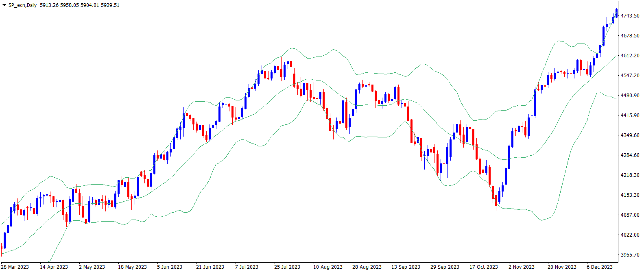The width and height of the screenshot is (644, 272).
Task: Click price label 4415.90
Action: 630,115
